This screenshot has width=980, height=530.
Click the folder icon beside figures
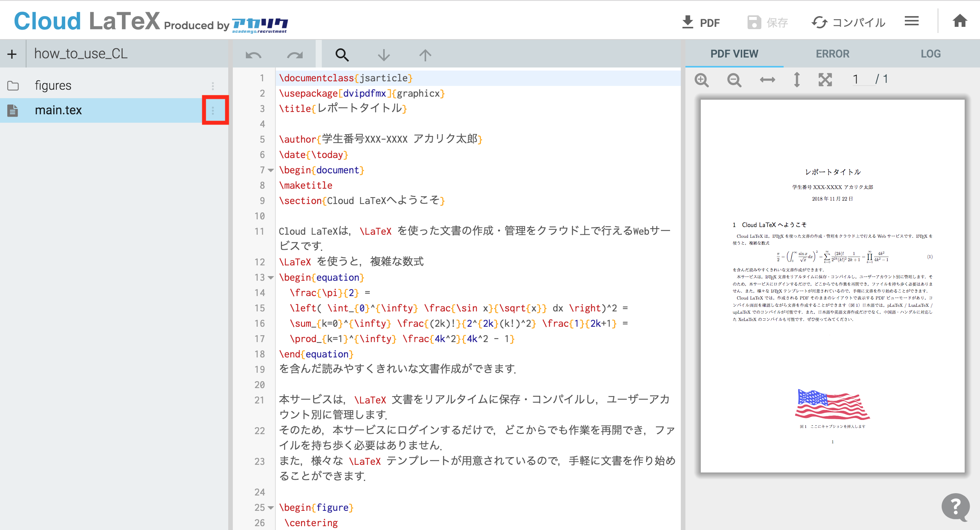[13, 86]
